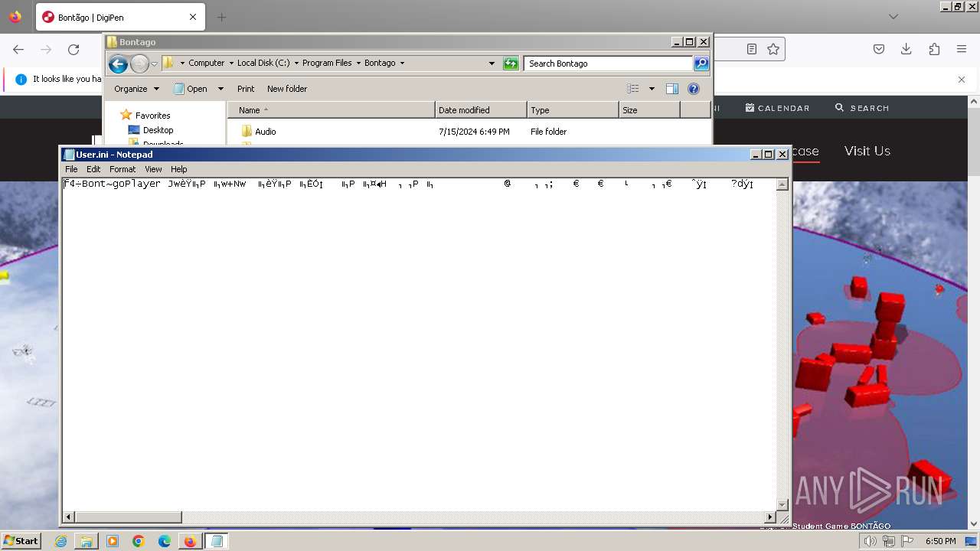Open view options dropdown arrow
The width and height of the screenshot is (980, 551).
(x=652, y=89)
